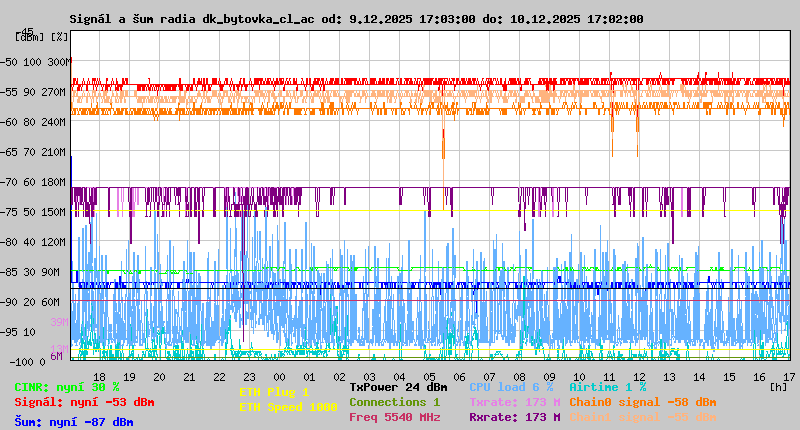
Task: Click the 'CPU load 6 %' legend label
Action: coord(511,387)
